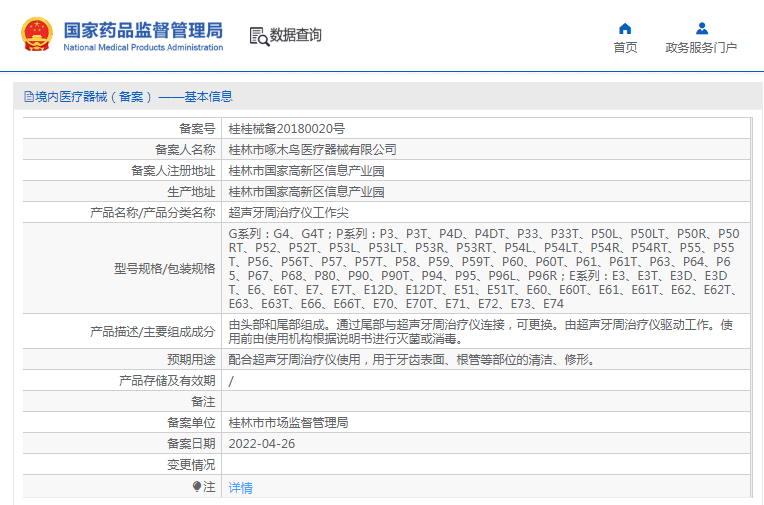This screenshot has height=505, width=764.
Task: Click the 备案号 label
Action: pos(197,129)
